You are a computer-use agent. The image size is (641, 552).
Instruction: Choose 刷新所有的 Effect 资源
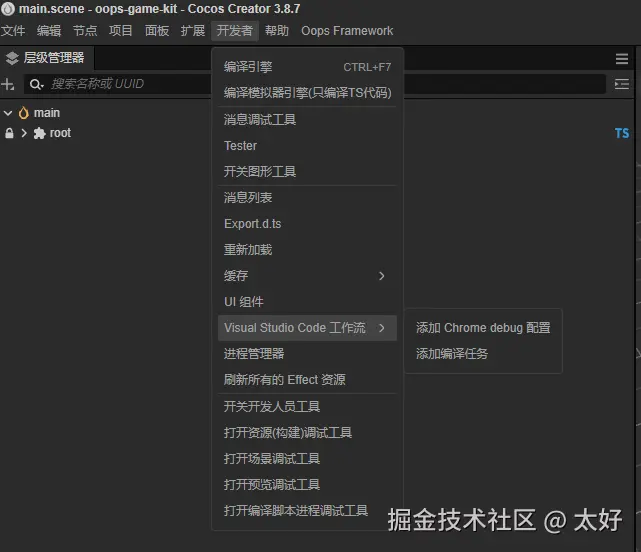[307, 380]
